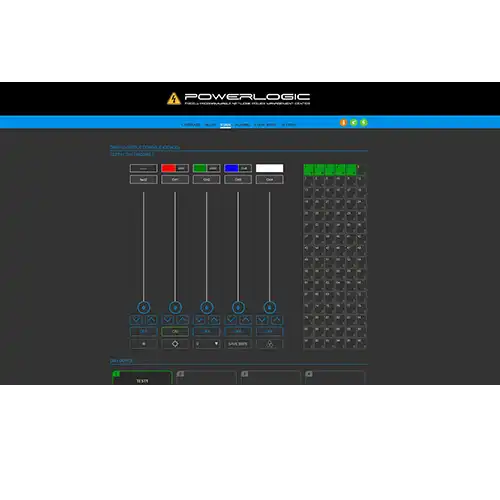Click corner icon of the third scene slot

(x=245, y=374)
